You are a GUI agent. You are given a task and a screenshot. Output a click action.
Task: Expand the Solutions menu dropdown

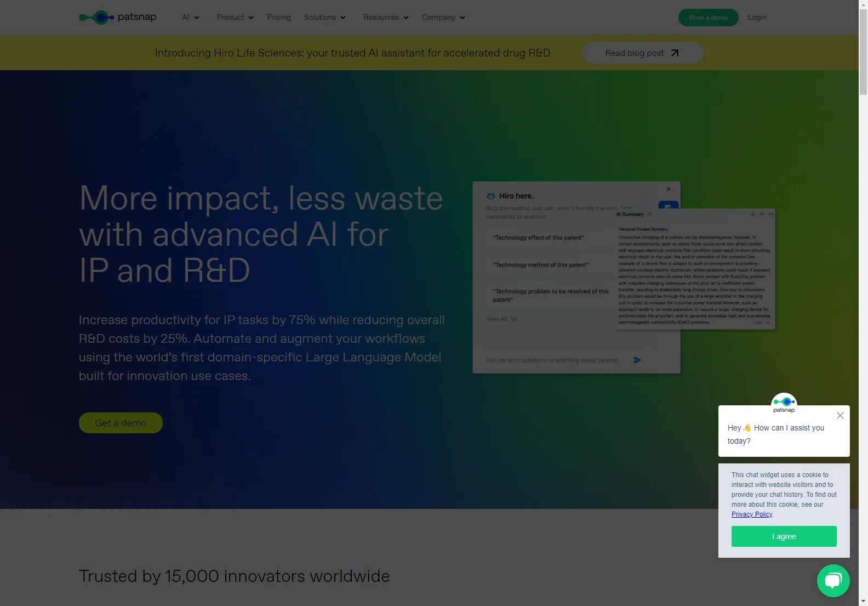[x=325, y=18]
